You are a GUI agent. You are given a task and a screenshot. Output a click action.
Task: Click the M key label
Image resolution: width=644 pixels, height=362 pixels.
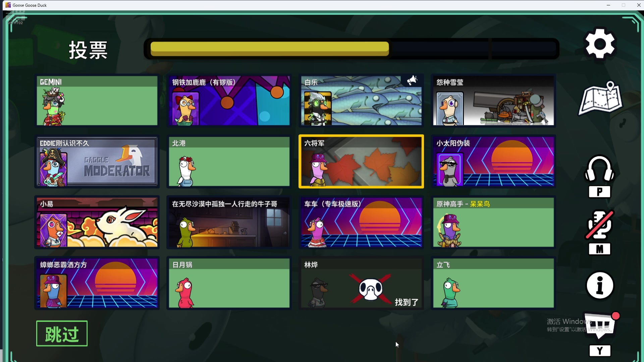[x=599, y=249]
